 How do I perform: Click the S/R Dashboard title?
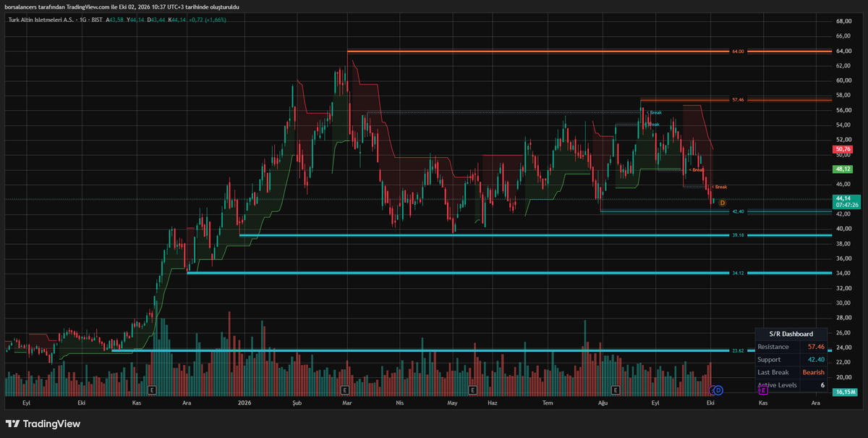tap(792, 334)
